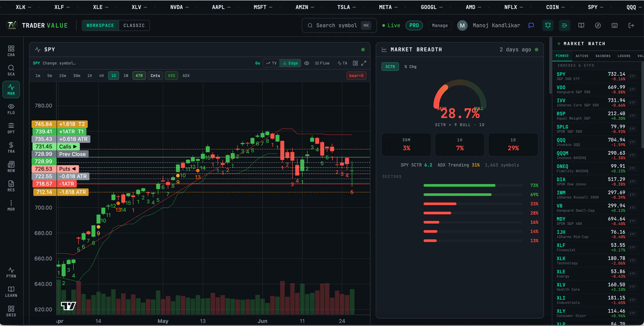The image size is (644, 326).
Task: Open the ACTIVE tab in Market Watch
Action: (582, 56)
